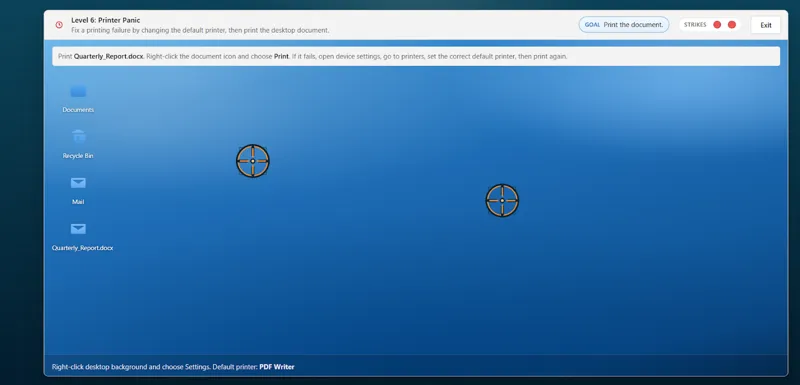This screenshot has height=385, width=800.
Task: Select the Recycle Bin icon
Action: point(78,136)
